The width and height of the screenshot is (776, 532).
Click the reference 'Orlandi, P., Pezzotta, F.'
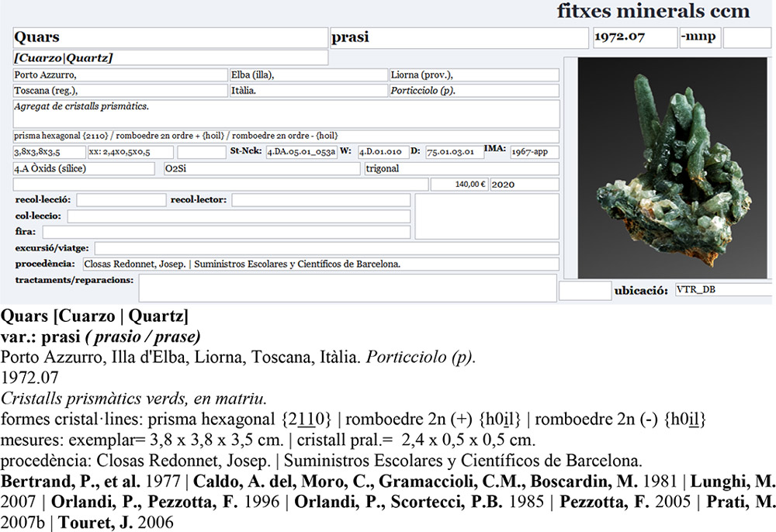[144, 502]
